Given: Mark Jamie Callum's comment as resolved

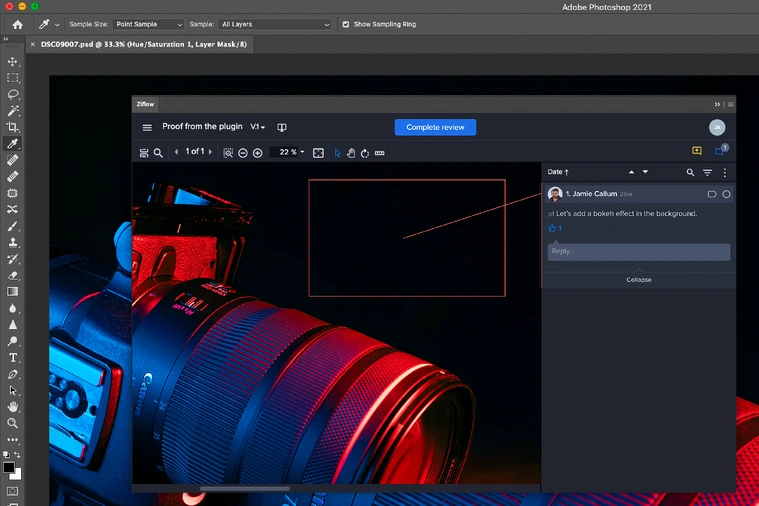Looking at the screenshot, I should point(726,194).
